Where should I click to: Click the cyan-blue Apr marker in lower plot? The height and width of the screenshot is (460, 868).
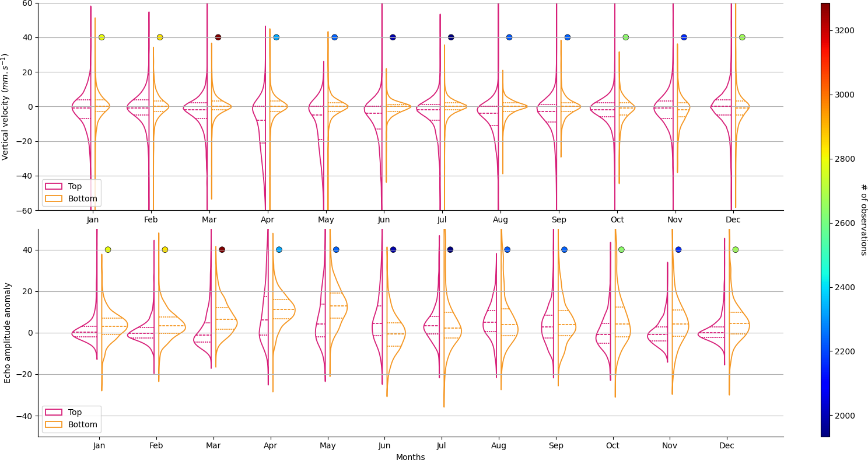point(279,250)
